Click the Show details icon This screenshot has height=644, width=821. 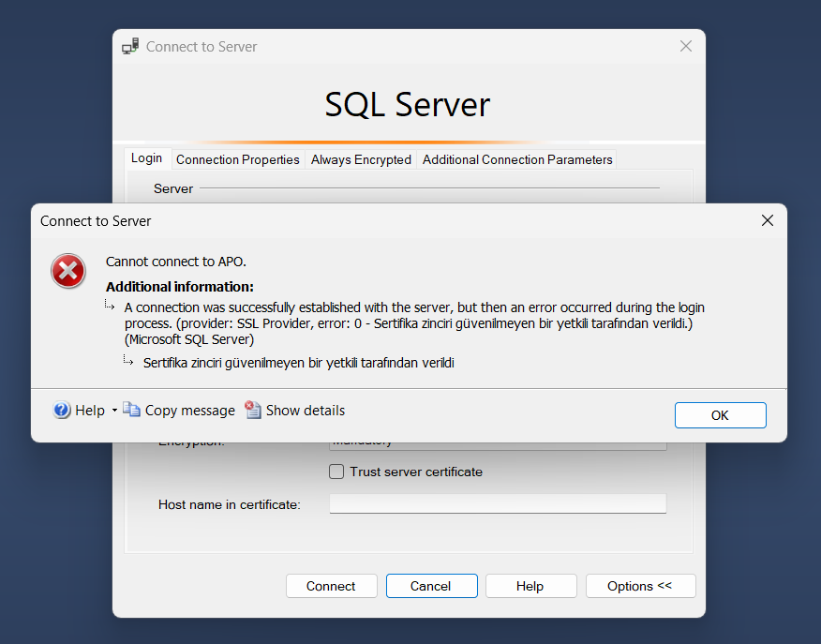pyautogui.click(x=252, y=410)
